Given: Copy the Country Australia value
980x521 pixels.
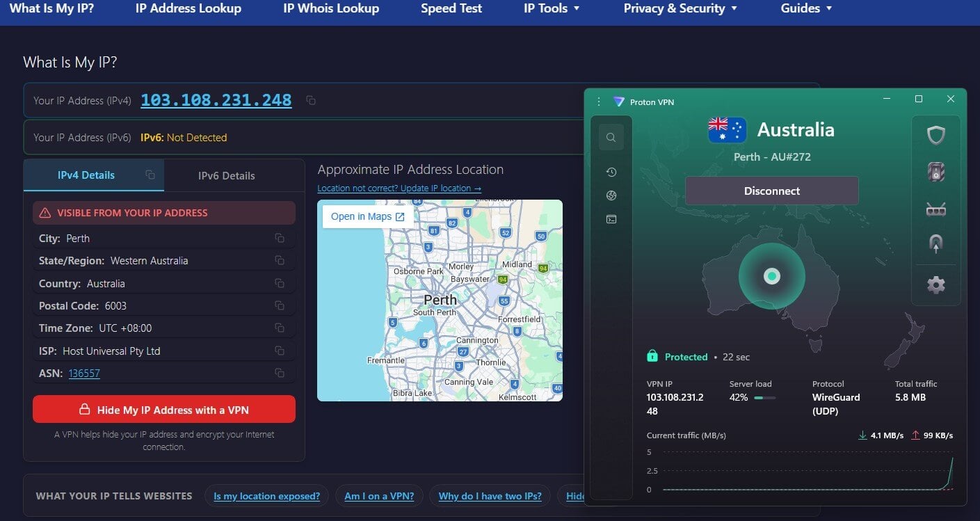Looking at the screenshot, I should [280, 284].
